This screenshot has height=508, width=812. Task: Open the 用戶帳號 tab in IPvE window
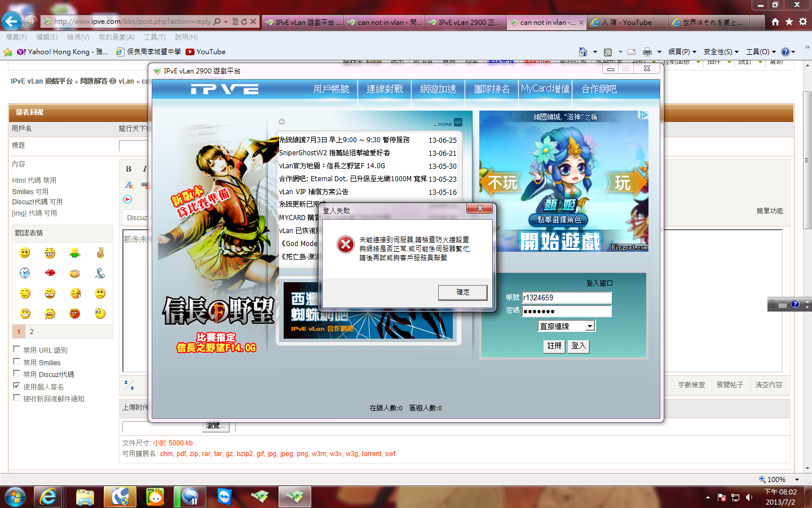point(332,89)
